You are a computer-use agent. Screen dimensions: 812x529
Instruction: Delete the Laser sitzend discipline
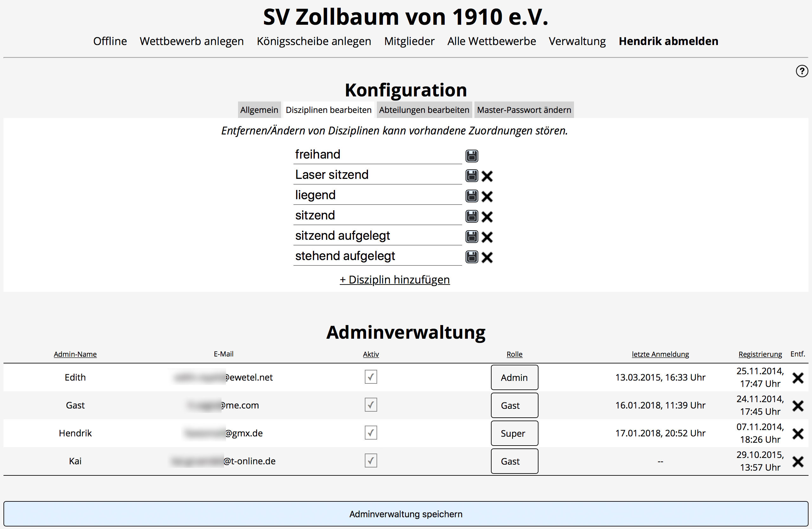click(x=487, y=176)
